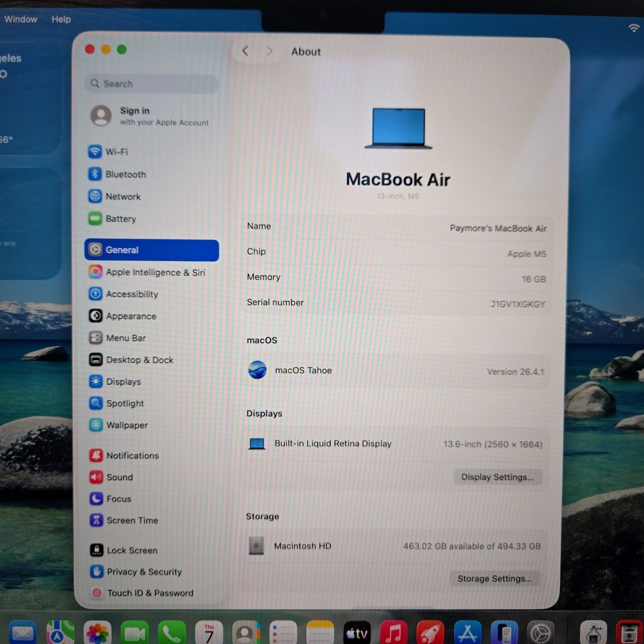Click the Built-in Liquid Retina Display label
The width and height of the screenshot is (644, 644).
pos(333,443)
